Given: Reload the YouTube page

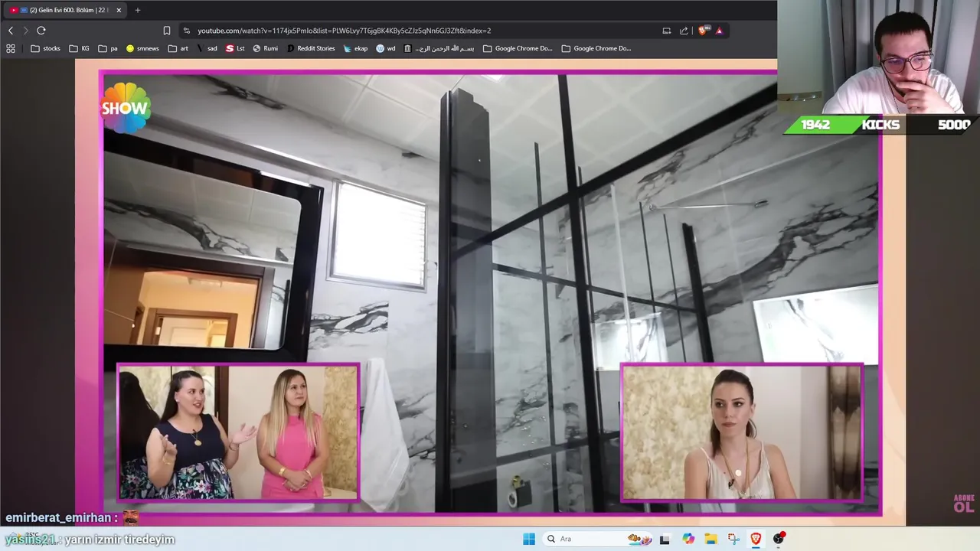Looking at the screenshot, I should (41, 31).
